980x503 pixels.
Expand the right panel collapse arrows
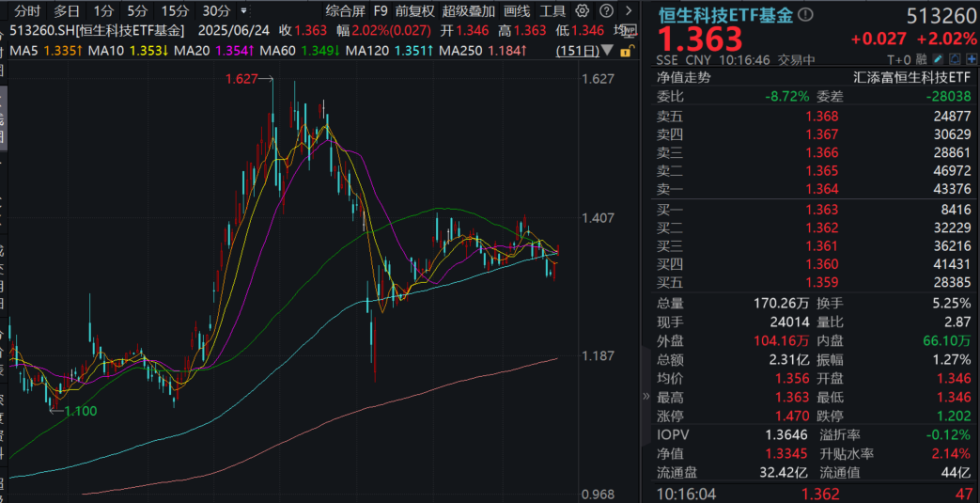pos(646,396)
